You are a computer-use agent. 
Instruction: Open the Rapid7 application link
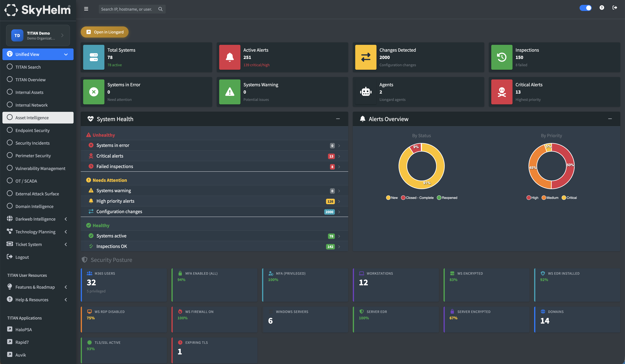[x=38, y=342]
